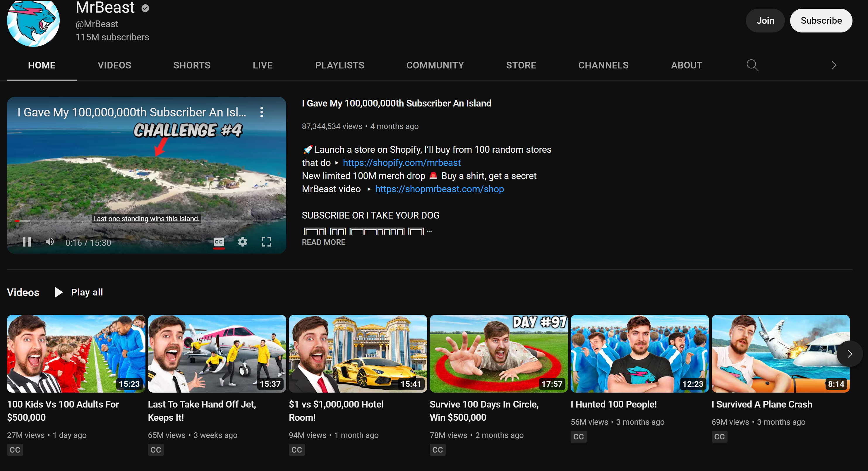Open the I Hunted 100 People thumbnail

[x=640, y=353]
